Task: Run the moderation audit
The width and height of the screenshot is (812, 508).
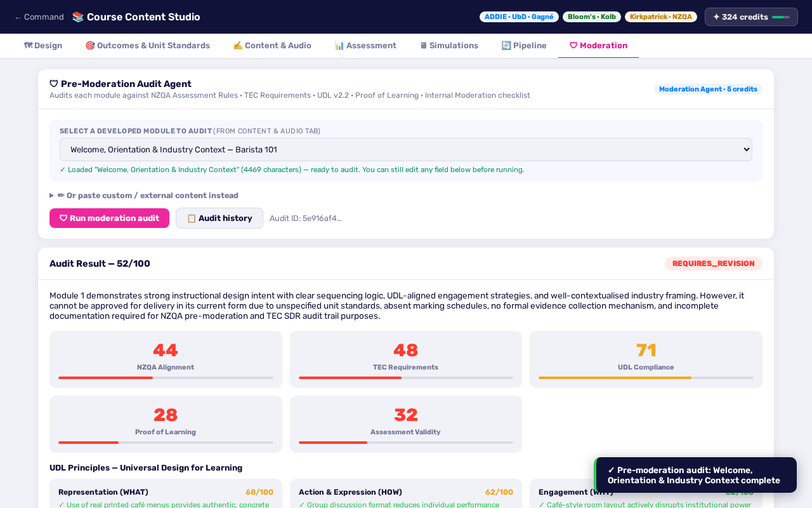Action: pyautogui.click(x=109, y=218)
